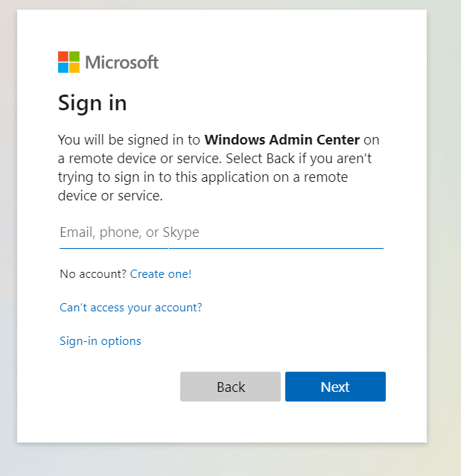Focus the Email, phone, or Skype field

click(x=221, y=232)
